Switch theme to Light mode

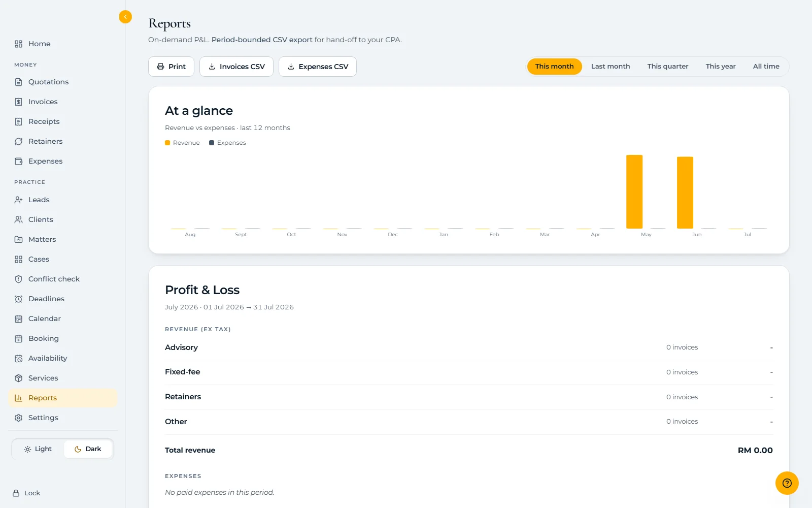point(38,449)
